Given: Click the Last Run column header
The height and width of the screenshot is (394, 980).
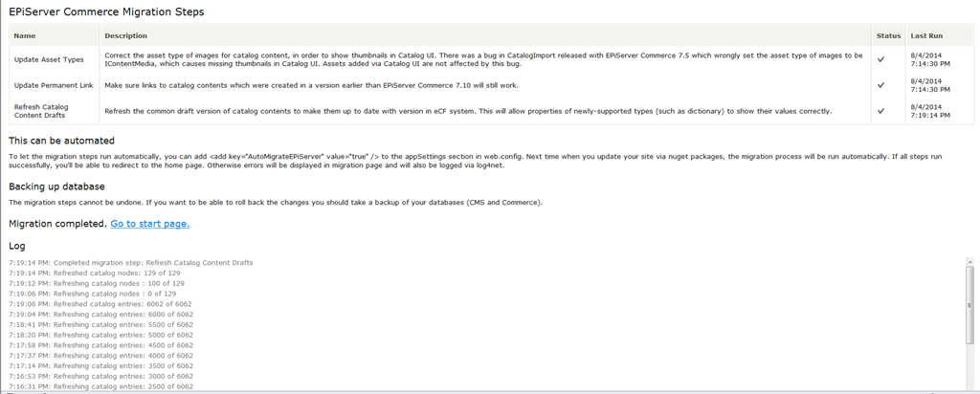Looking at the screenshot, I should pyautogui.click(x=925, y=35).
